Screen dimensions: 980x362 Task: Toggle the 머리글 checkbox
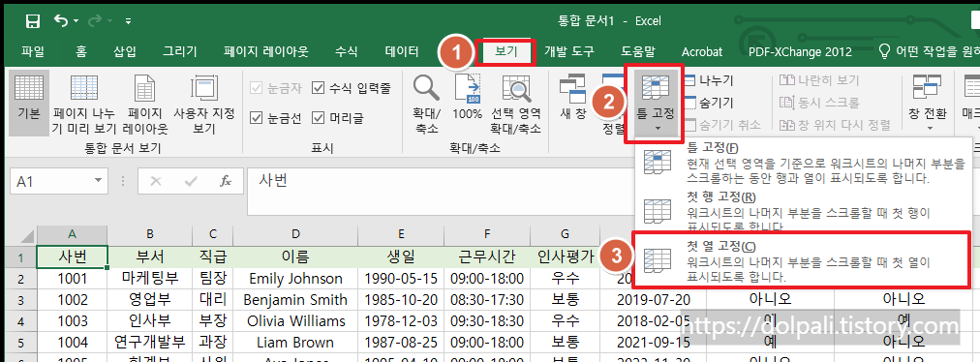click(x=338, y=117)
